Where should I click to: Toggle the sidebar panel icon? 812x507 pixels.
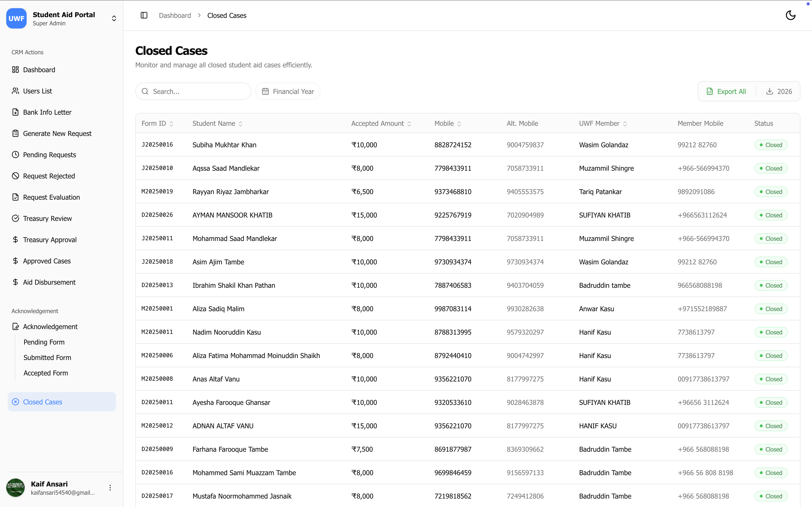coord(144,15)
